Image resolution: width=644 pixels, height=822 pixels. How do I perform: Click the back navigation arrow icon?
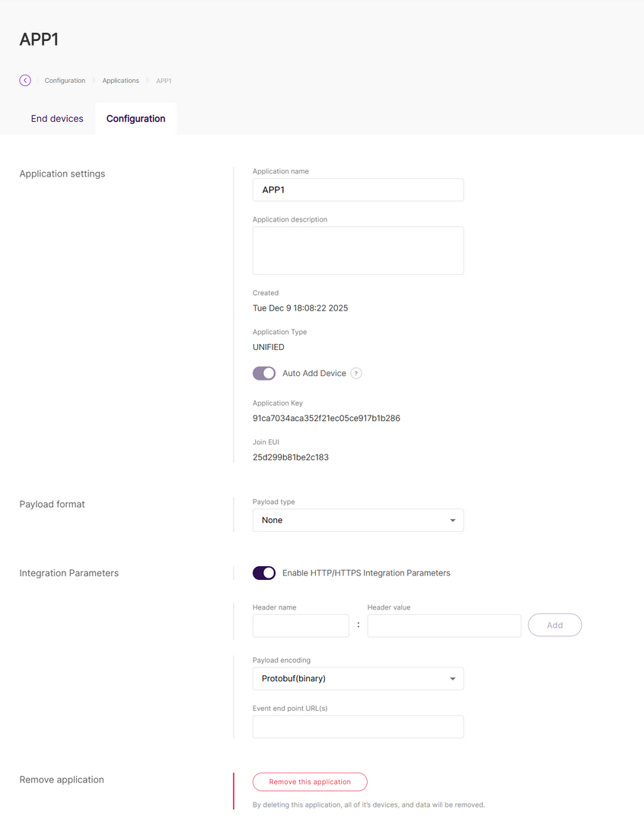pos(24,80)
